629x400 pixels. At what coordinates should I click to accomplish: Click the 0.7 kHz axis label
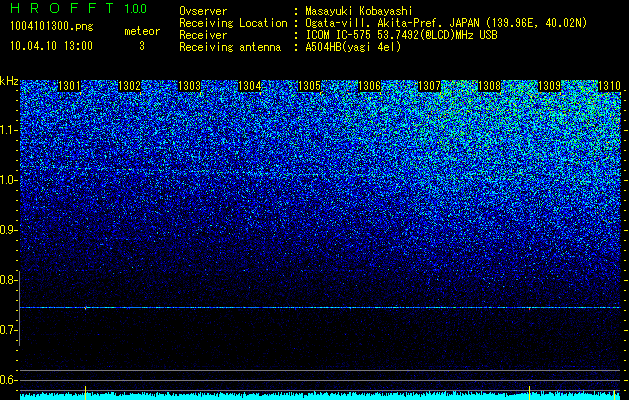8,330
